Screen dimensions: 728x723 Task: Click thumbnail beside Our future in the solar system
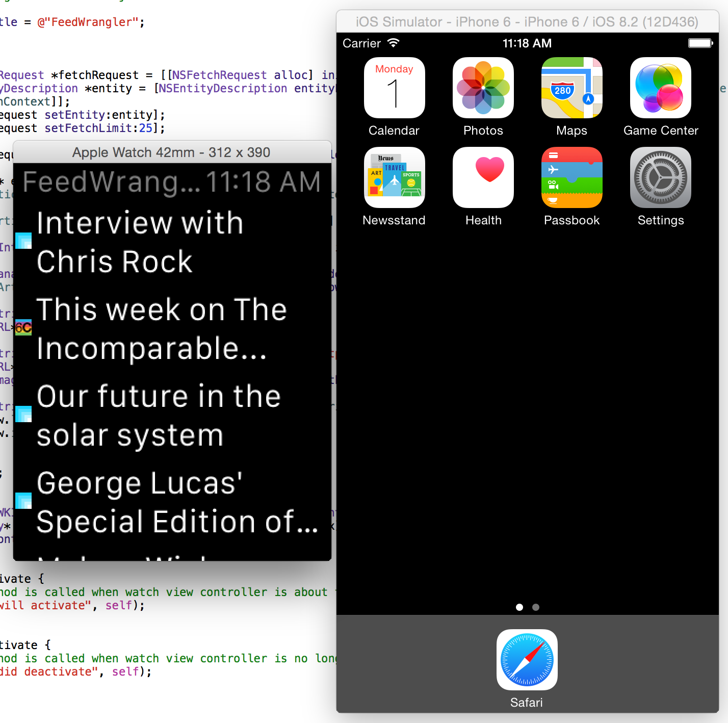(x=23, y=414)
